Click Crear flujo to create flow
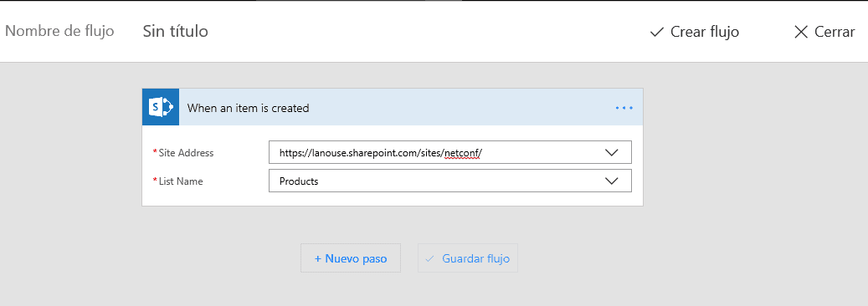This screenshot has width=868, height=306. pyautogui.click(x=694, y=32)
